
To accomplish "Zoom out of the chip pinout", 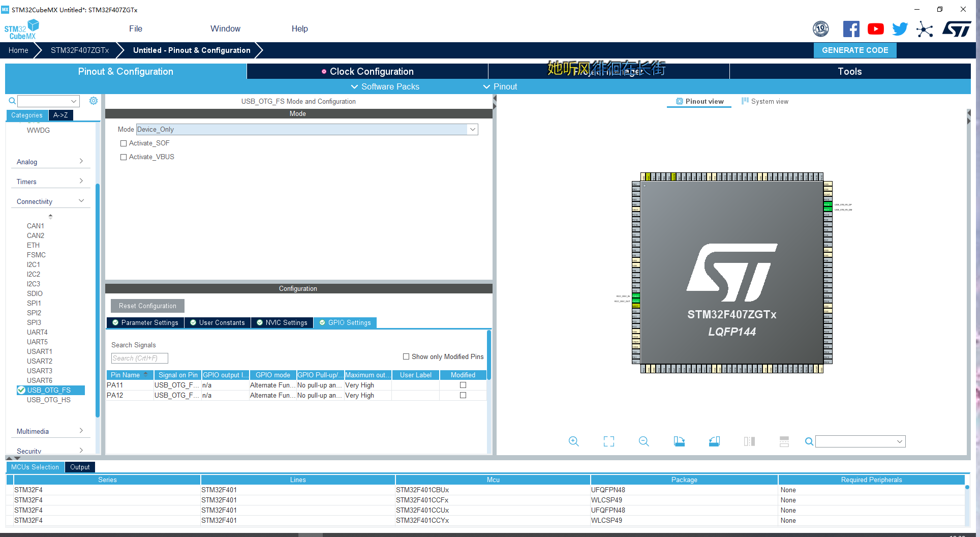I will tap(644, 441).
